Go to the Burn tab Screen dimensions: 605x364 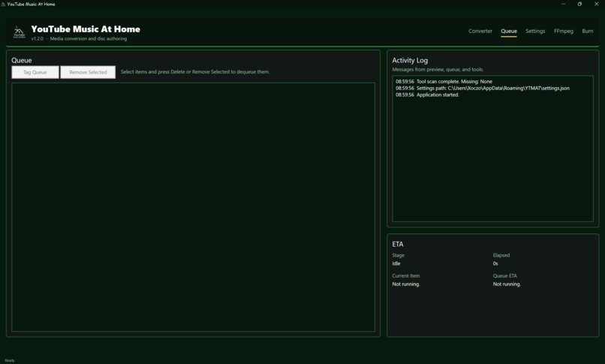(x=587, y=32)
